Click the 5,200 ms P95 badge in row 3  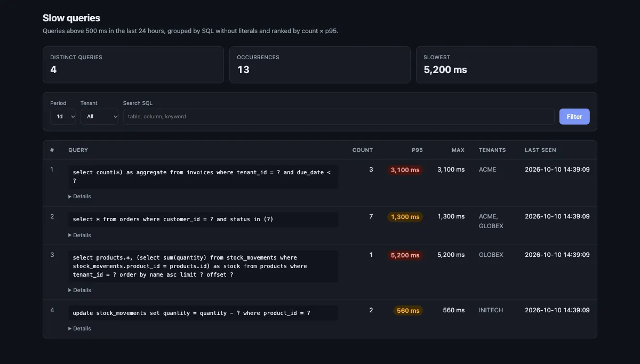point(405,255)
